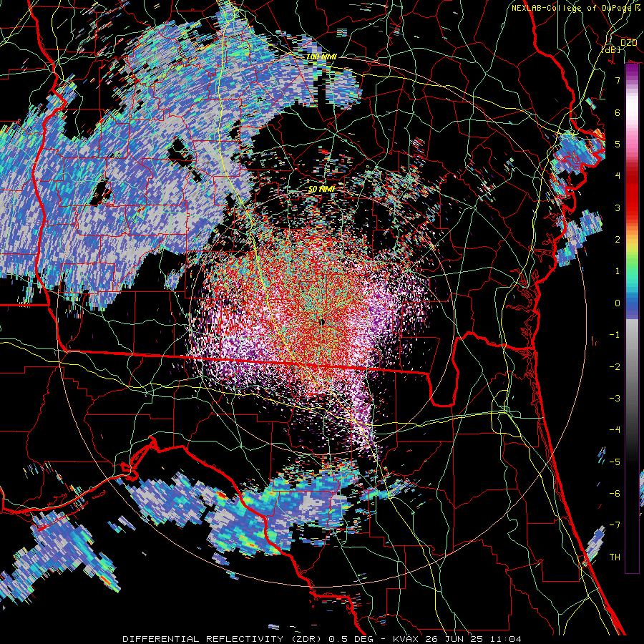Click the -3 value on the scale
The height and width of the screenshot is (644, 644).
pyautogui.click(x=615, y=399)
